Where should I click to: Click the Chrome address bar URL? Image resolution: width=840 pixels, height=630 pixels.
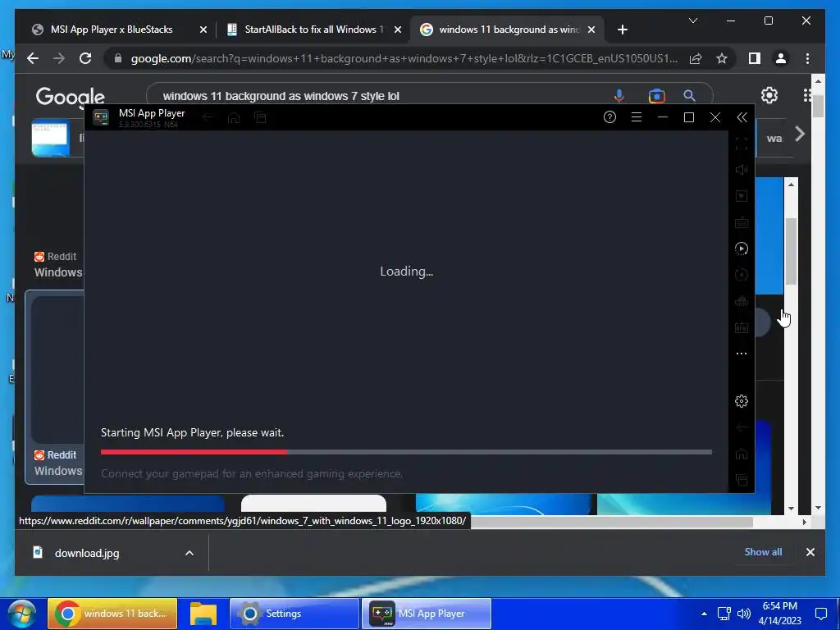pyautogui.click(x=404, y=58)
